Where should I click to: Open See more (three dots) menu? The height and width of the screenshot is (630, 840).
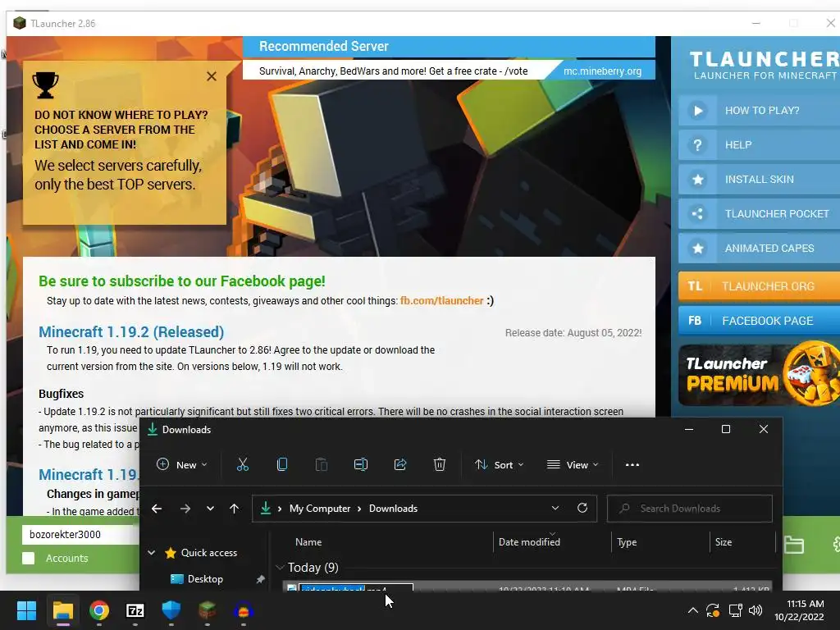pyautogui.click(x=632, y=464)
